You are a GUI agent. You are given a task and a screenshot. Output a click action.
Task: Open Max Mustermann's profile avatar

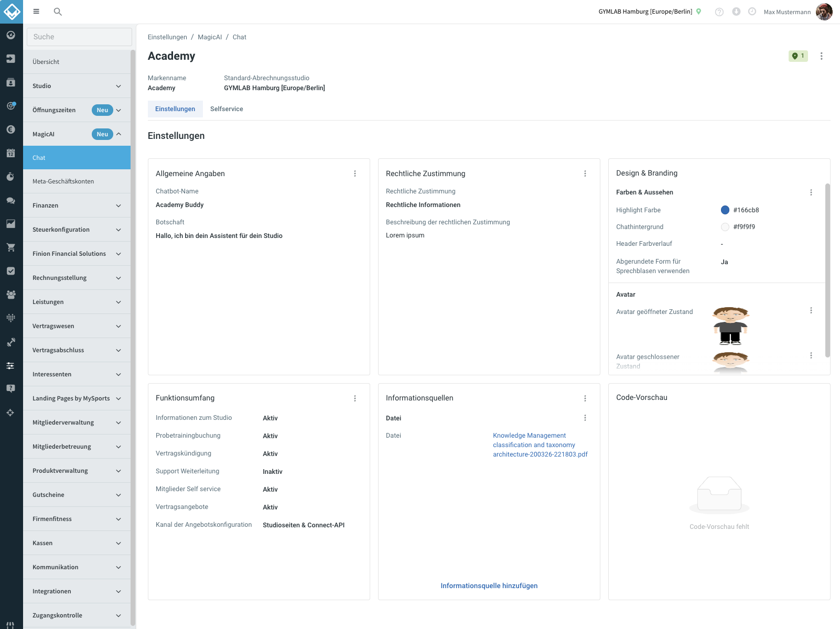coord(824,12)
